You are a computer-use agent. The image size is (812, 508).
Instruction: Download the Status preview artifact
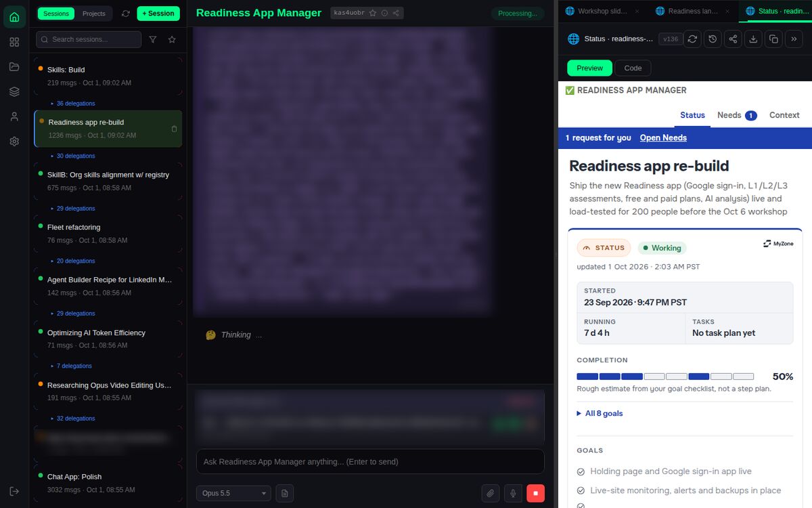[753, 39]
